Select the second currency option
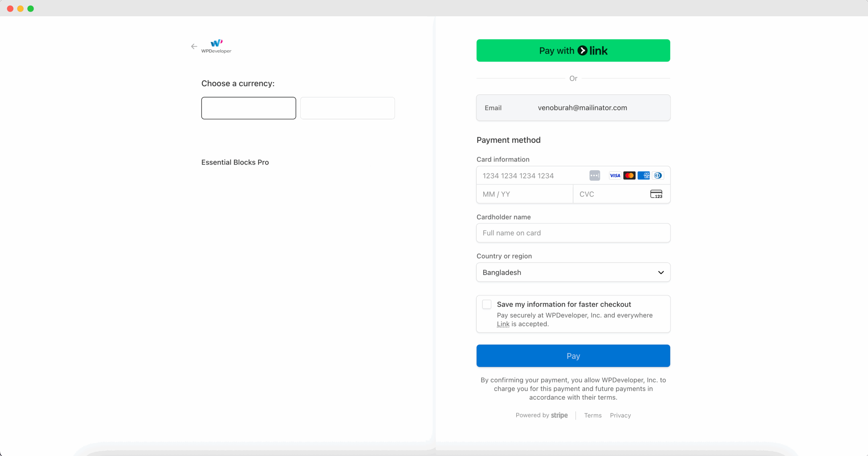Viewport: 868px width, 456px height. coord(347,108)
